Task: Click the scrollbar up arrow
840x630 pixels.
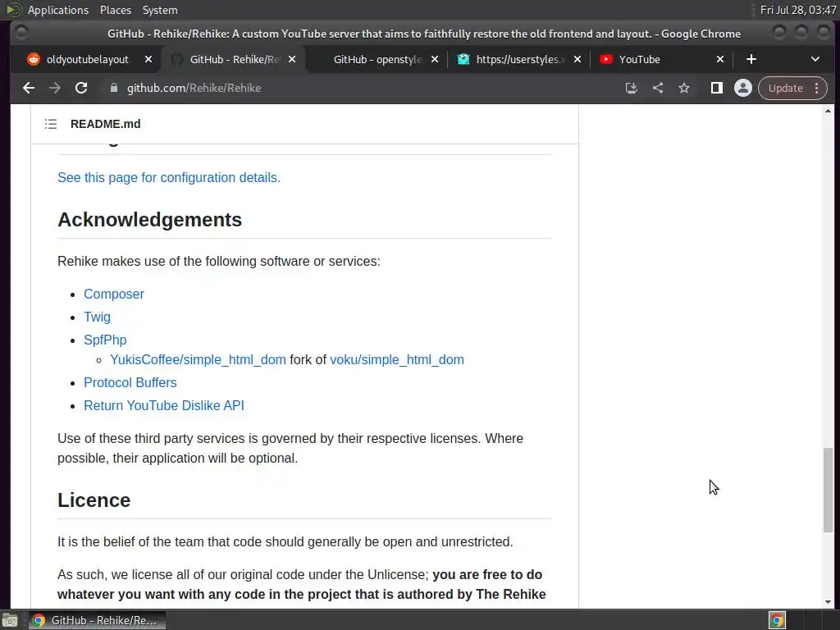Action: click(829, 111)
